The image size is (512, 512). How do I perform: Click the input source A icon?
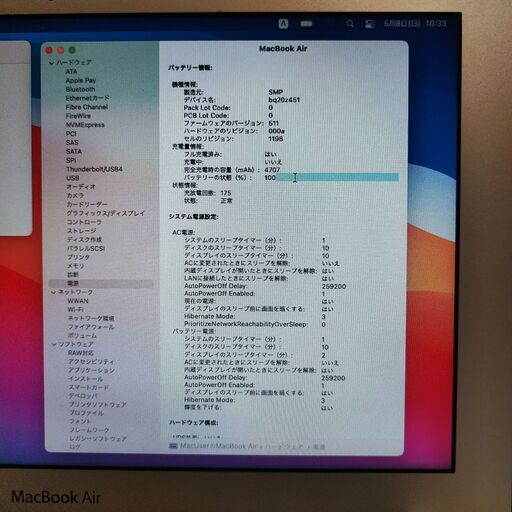coord(283,24)
